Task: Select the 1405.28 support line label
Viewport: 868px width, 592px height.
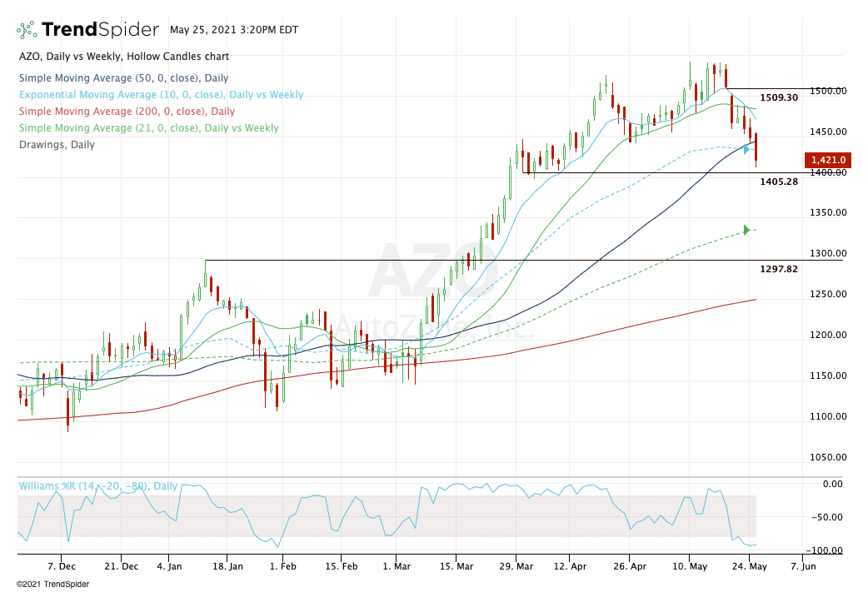Action: point(779,182)
